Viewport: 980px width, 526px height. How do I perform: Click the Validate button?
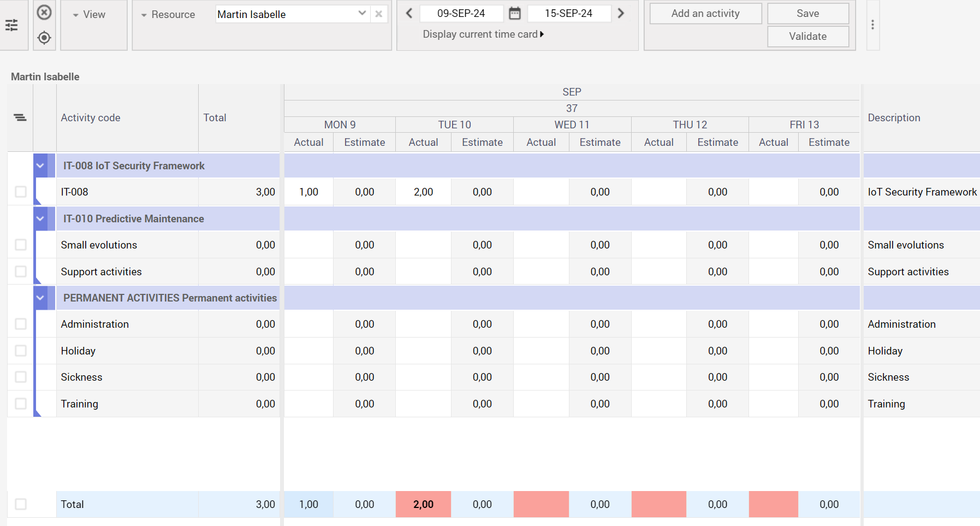click(808, 36)
